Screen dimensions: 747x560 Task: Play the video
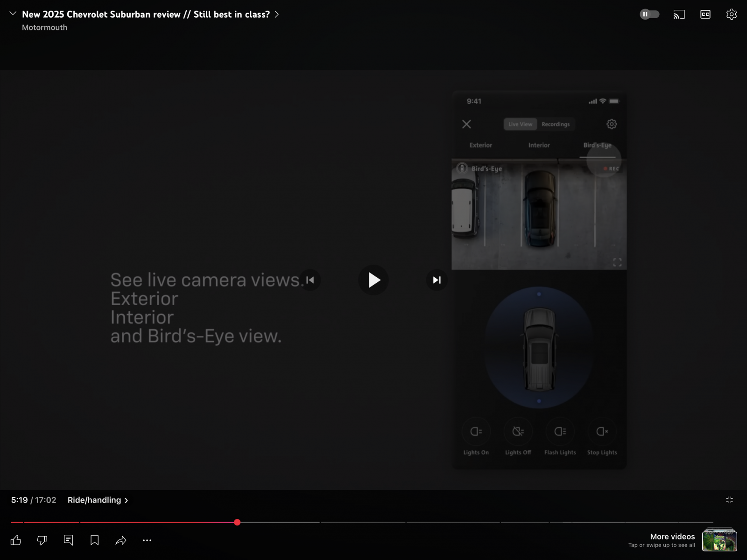373,280
